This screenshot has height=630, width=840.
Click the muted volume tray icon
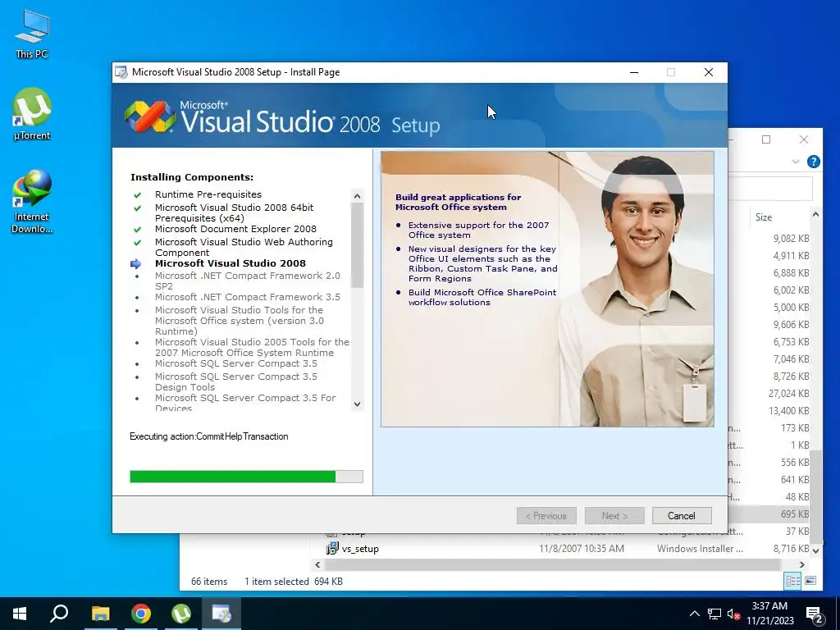734,614
